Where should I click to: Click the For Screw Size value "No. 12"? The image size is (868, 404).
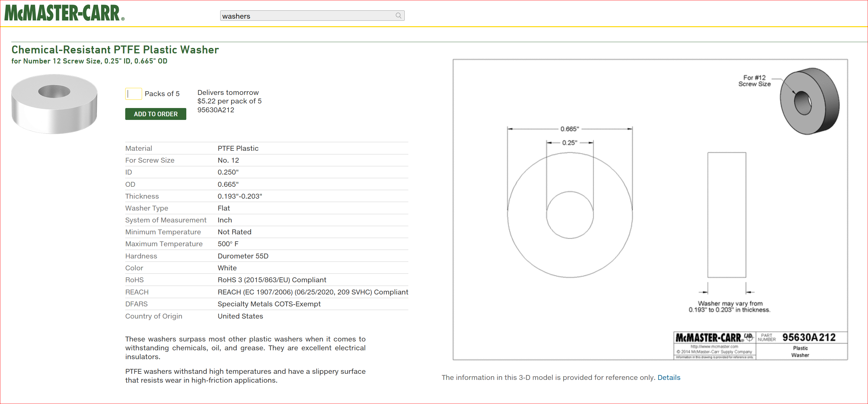tap(228, 160)
